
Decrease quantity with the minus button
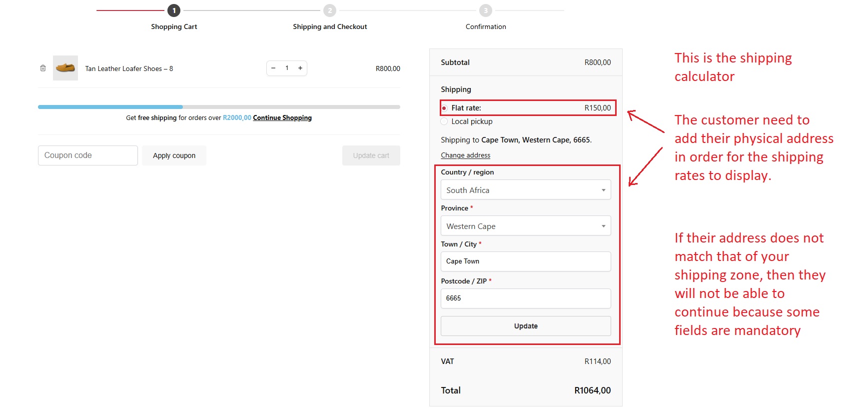pos(273,68)
